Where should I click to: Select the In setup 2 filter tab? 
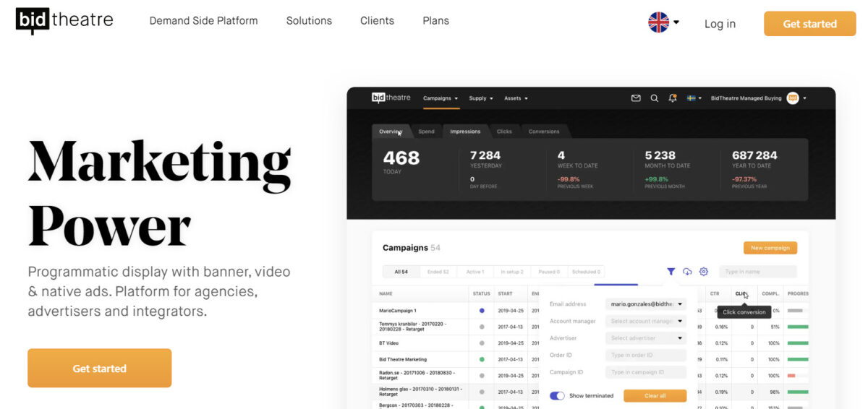(x=511, y=272)
